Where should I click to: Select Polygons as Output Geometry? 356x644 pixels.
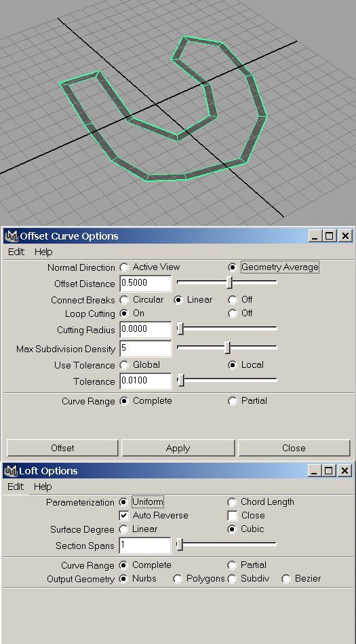pos(178,579)
